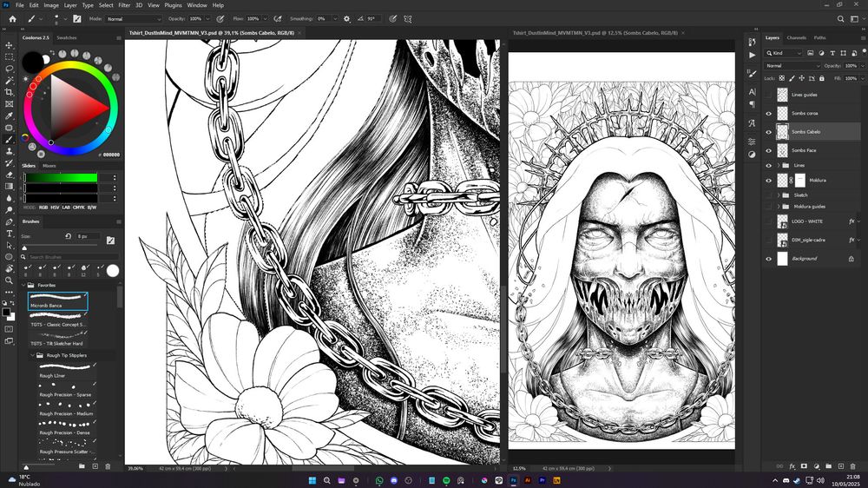The height and width of the screenshot is (488, 868).
Task: Create a new layer
Action: 840,466
